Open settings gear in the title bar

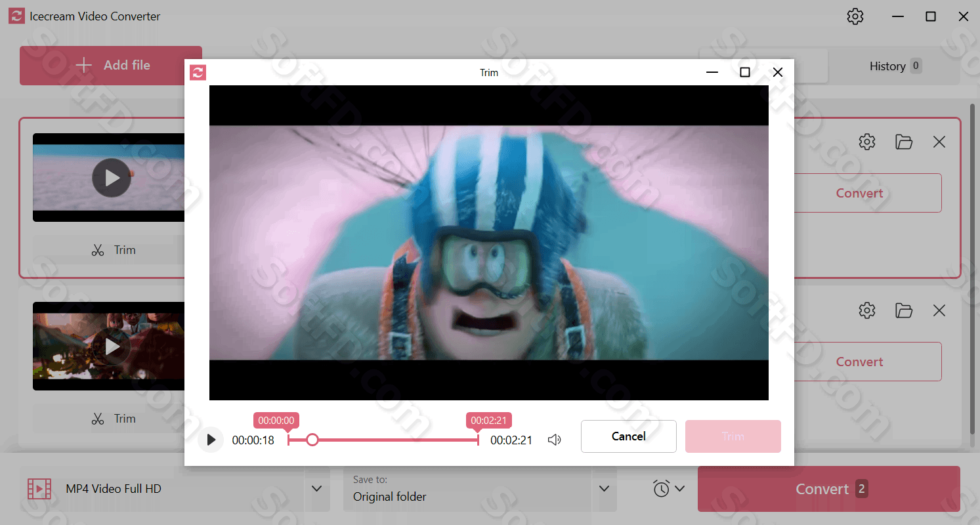(855, 16)
